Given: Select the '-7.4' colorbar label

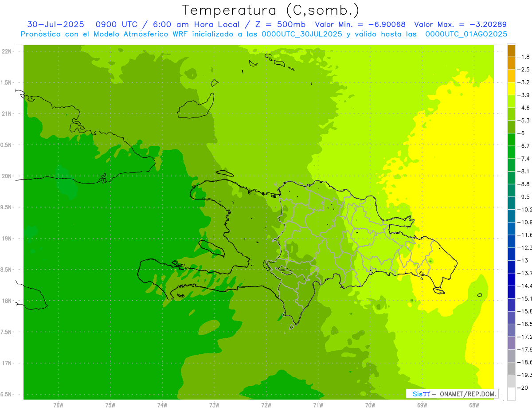Looking at the screenshot, I should [524, 158].
